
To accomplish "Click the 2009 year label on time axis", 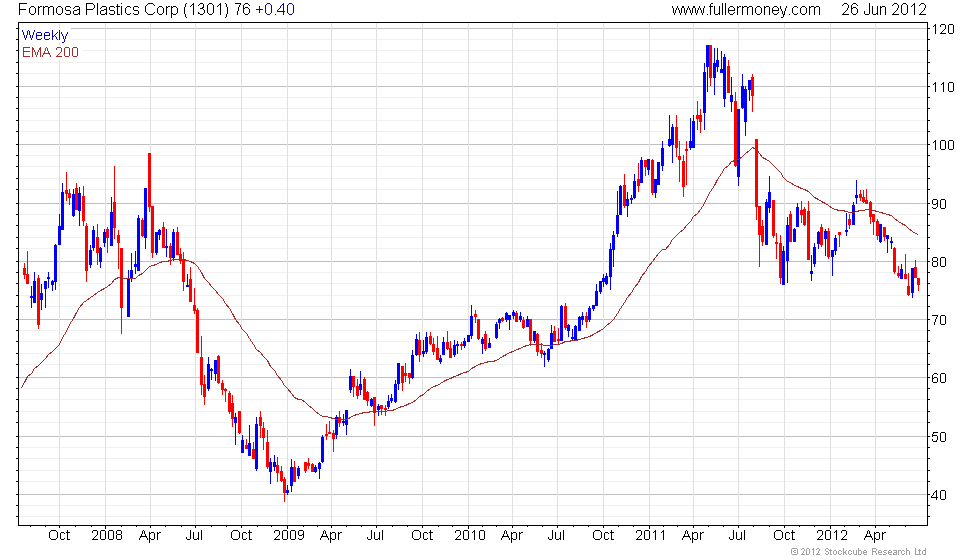I will [288, 536].
